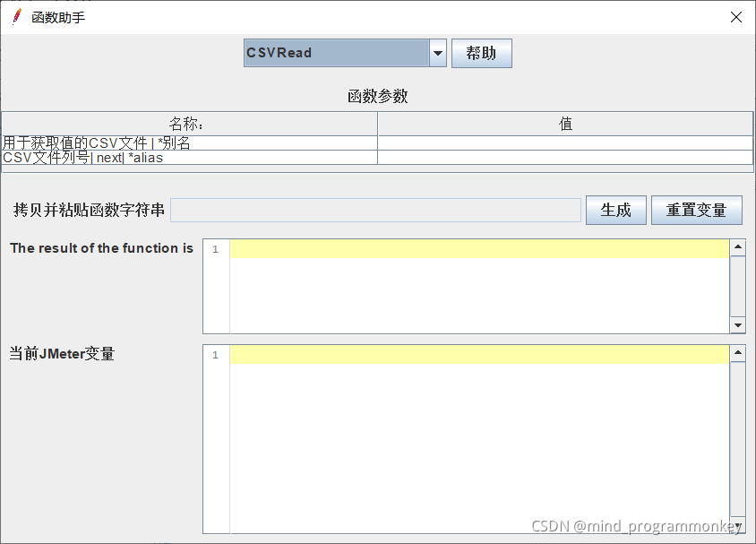Screen dimensions: 756x544
Task: Click the 当前JMeter变量 label
Action: coord(62,353)
